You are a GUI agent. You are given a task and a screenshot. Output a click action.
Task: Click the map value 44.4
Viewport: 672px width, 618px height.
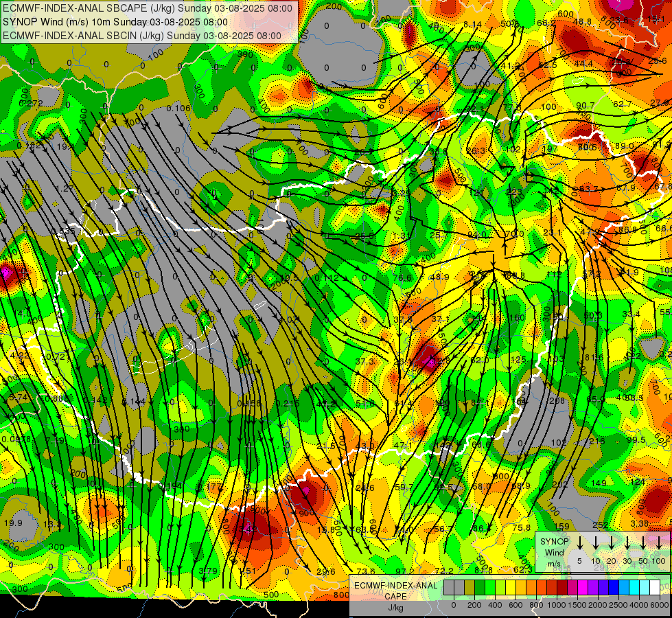click(x=583, y=64)
